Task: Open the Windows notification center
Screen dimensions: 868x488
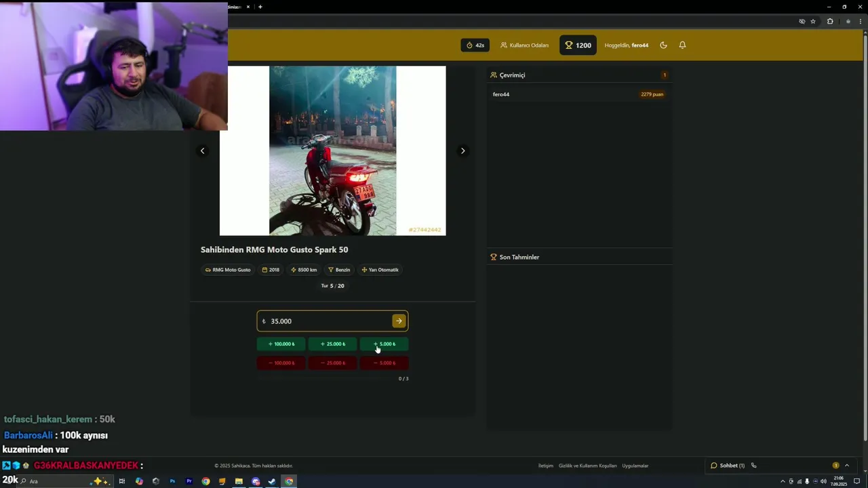Action: click(x=856, y=481)
